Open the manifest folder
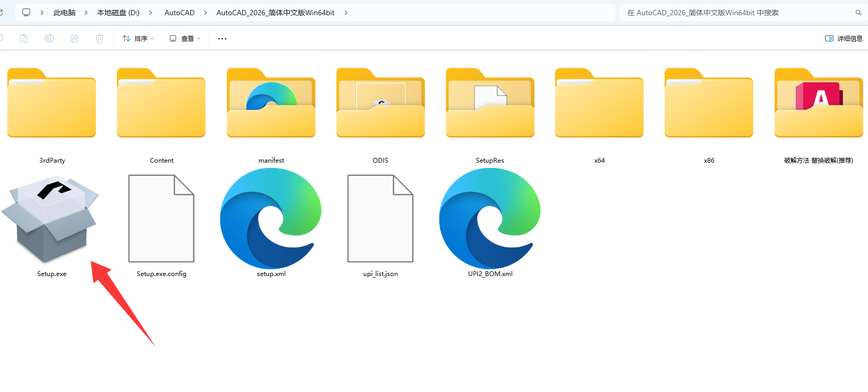 point(271,103)
